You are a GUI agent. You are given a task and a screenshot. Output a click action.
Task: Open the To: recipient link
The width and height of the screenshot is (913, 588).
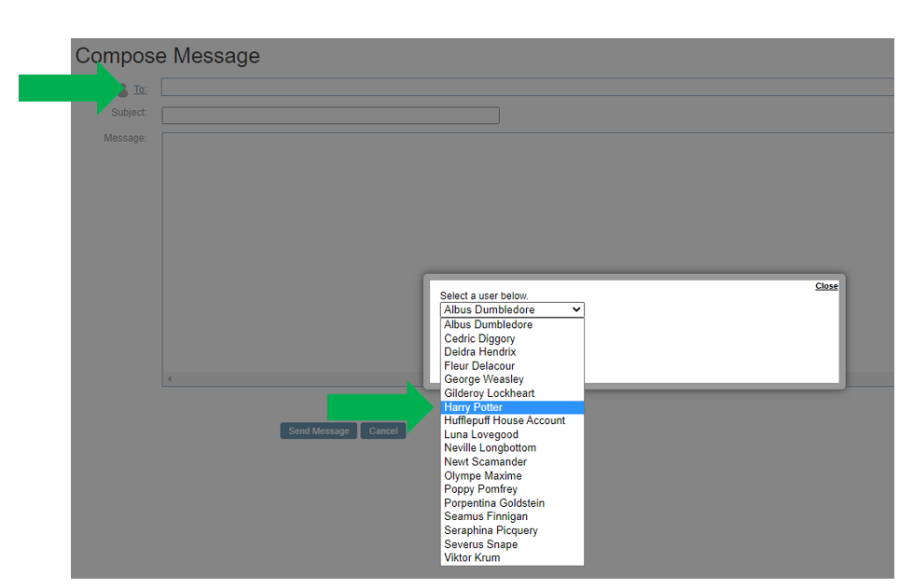click(x=140, y=89)
